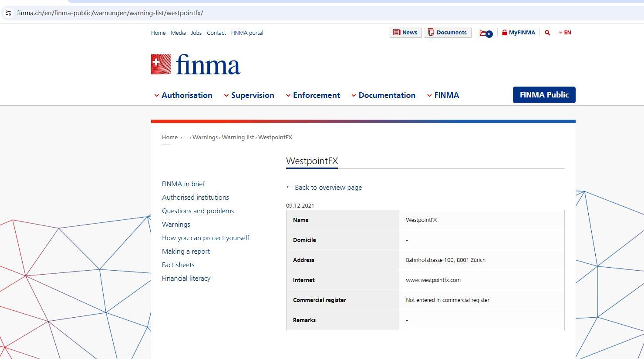Click the Remarks row label
Screen dimensions: 644x359
tap(304, 320)
